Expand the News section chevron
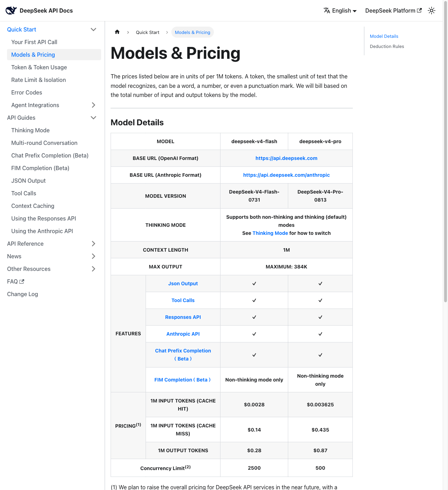Image resolution: width=448 pixels, height=490 pixels. pyautogui.click(x=93, y=256)
